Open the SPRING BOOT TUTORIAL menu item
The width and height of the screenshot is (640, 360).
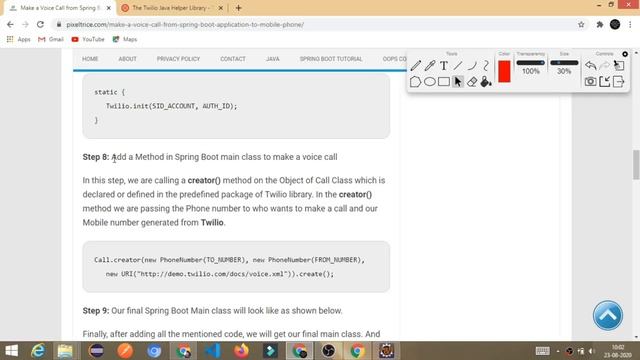point(331,59)
